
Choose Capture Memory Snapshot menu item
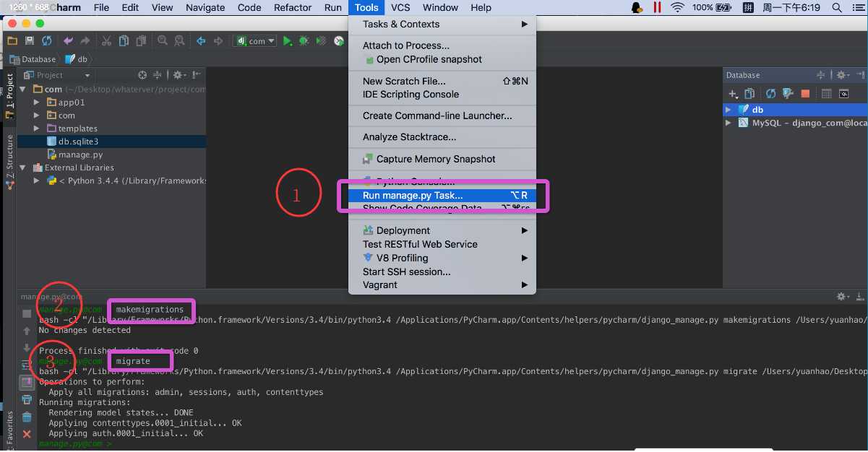click(x=442, y=159)
